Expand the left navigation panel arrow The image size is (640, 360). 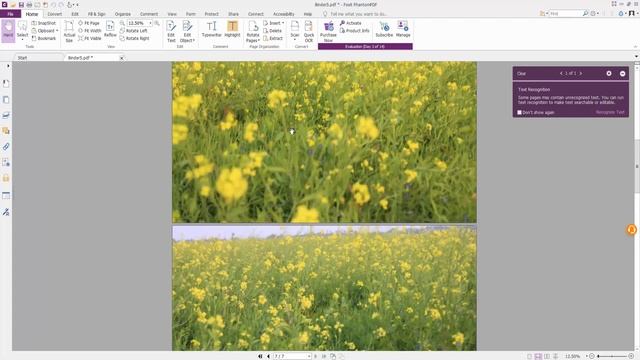(8, 66)
